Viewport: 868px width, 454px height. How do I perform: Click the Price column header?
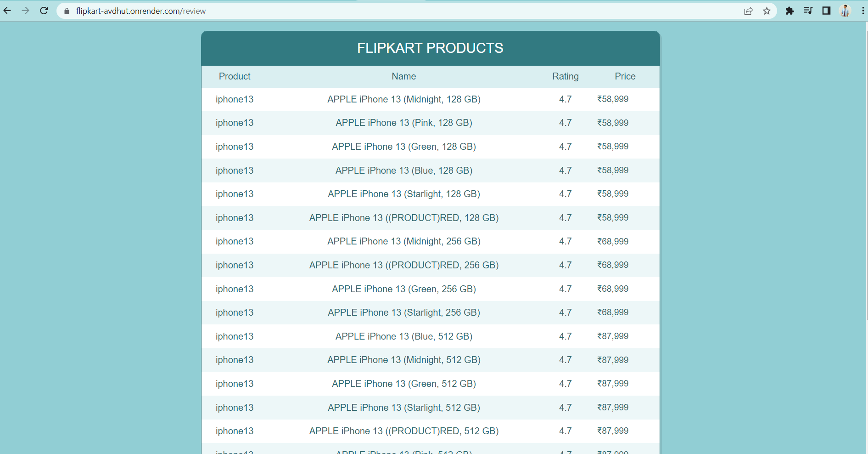[625, 76]
